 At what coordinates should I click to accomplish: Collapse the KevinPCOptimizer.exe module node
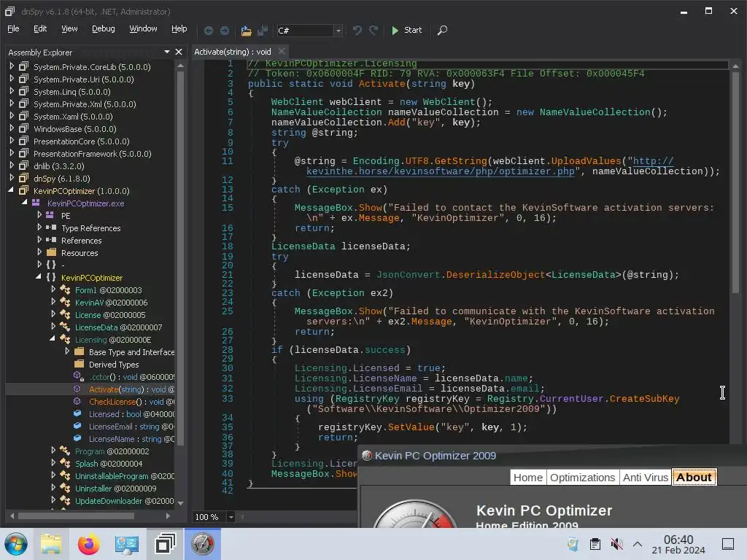tap(25, 203)
